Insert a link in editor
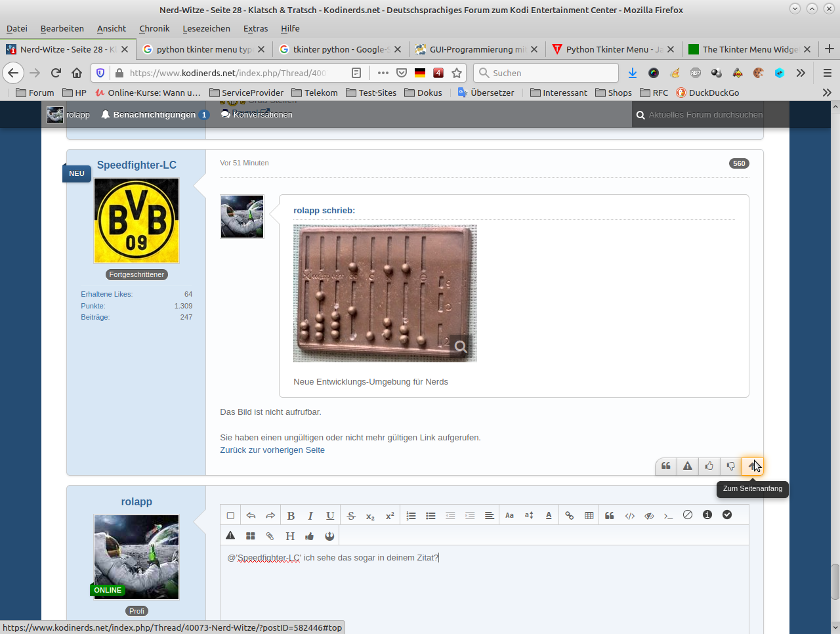The width and height of the screenshot is (840, 634). (570, 515)
